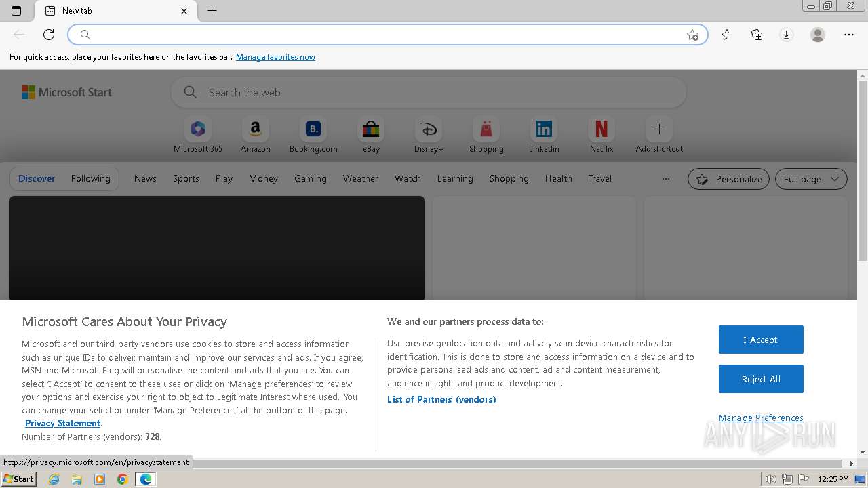Open the Gaming category

click(311, 178)
